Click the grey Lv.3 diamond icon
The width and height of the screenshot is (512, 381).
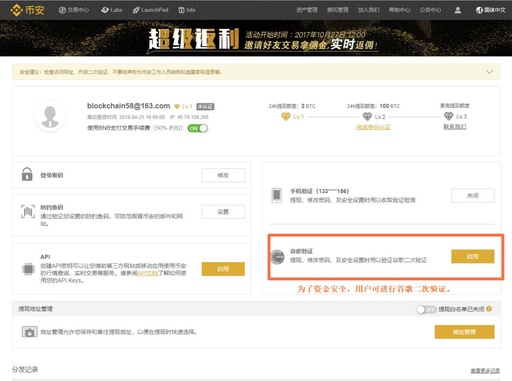[449, 116]
